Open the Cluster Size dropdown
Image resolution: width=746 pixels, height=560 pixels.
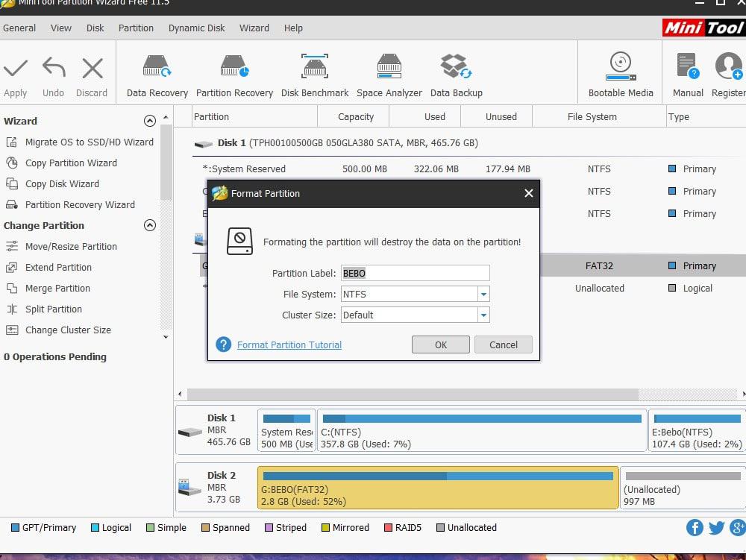[x=483, y=315]
